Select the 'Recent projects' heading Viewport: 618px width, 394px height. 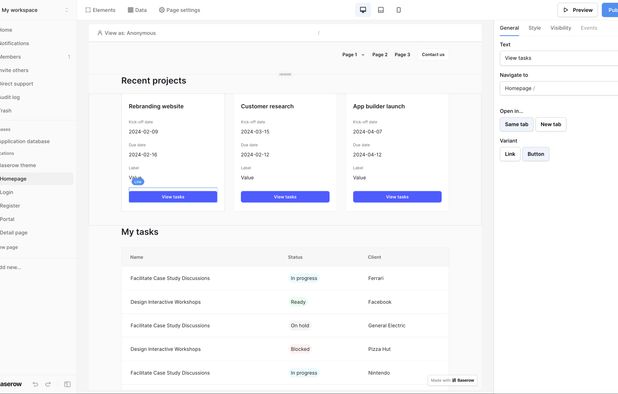click(154, 80)
